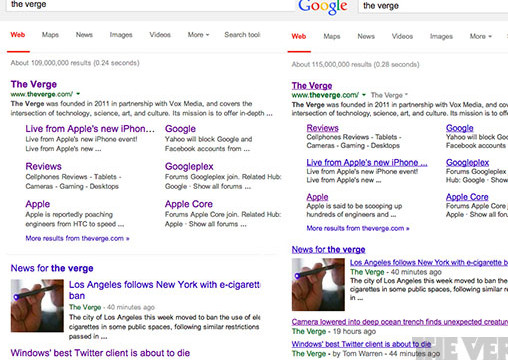Open the News tab in the left results

click(x=84, y=35)
